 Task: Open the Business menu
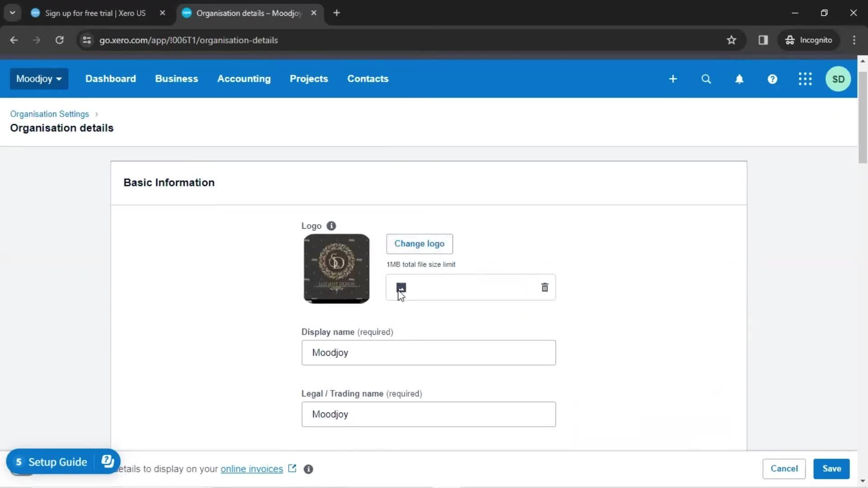[x=176, y=79]
